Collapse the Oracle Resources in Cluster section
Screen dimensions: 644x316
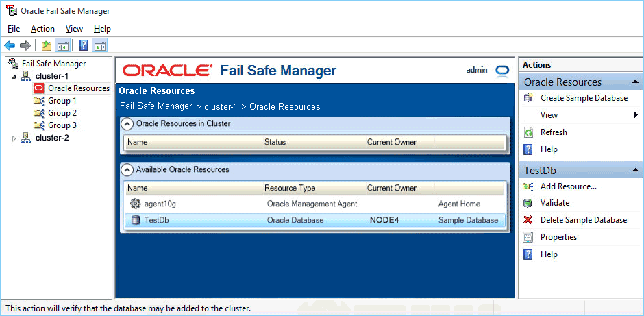pyautogui.click(x=127, y=124)
